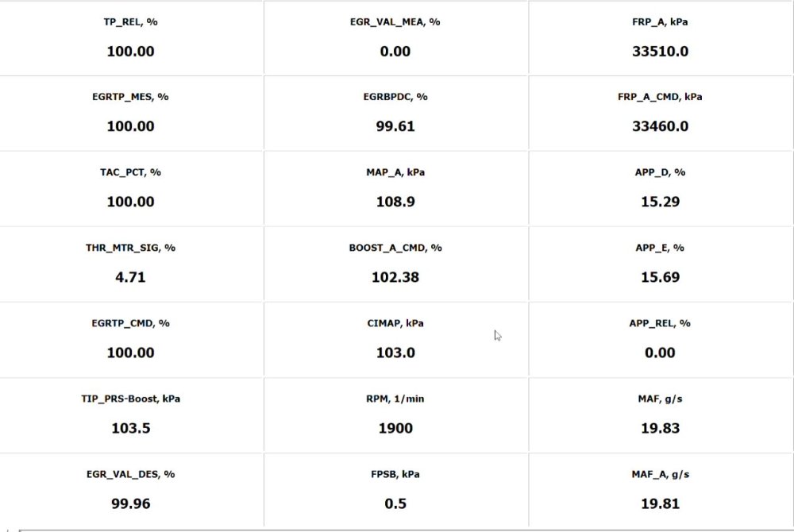Select the MAF g/s value 19.83
This screenshot has width=794, height=532.
click(x=660, y=428)
